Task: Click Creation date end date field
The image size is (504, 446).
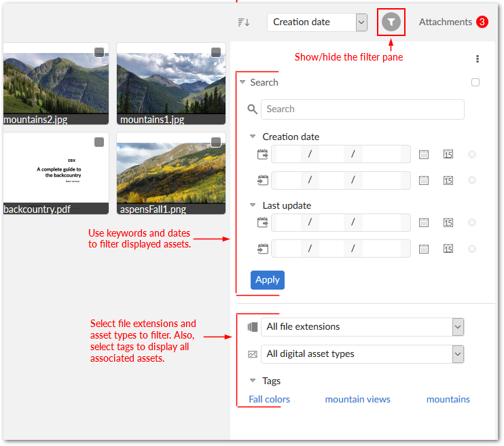Action: (341, 180)
